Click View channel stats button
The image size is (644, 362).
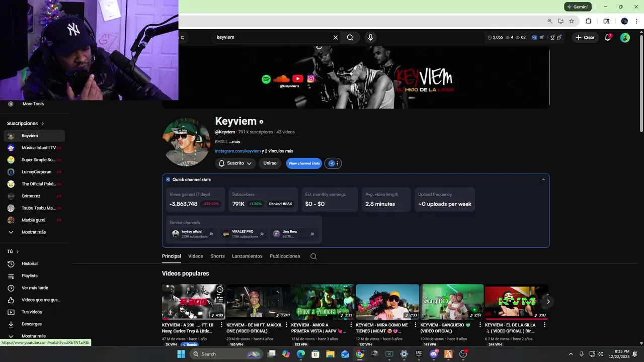304,163
